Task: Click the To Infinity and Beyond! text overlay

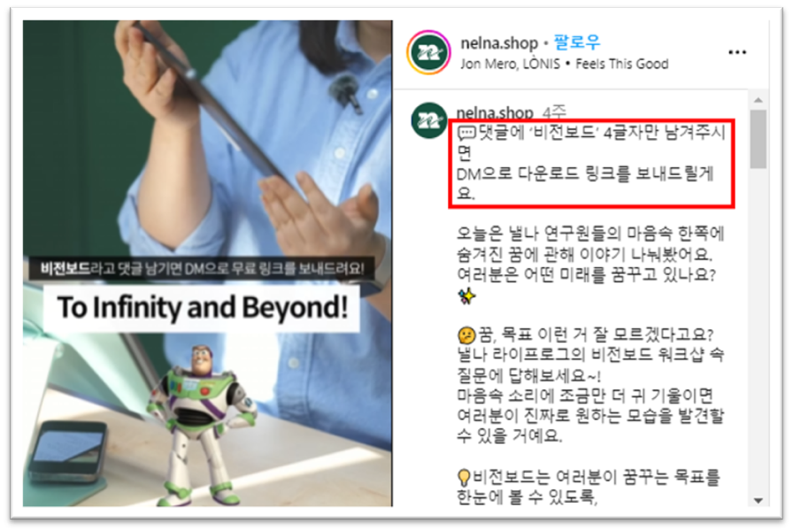Action: tap(203, 307)
